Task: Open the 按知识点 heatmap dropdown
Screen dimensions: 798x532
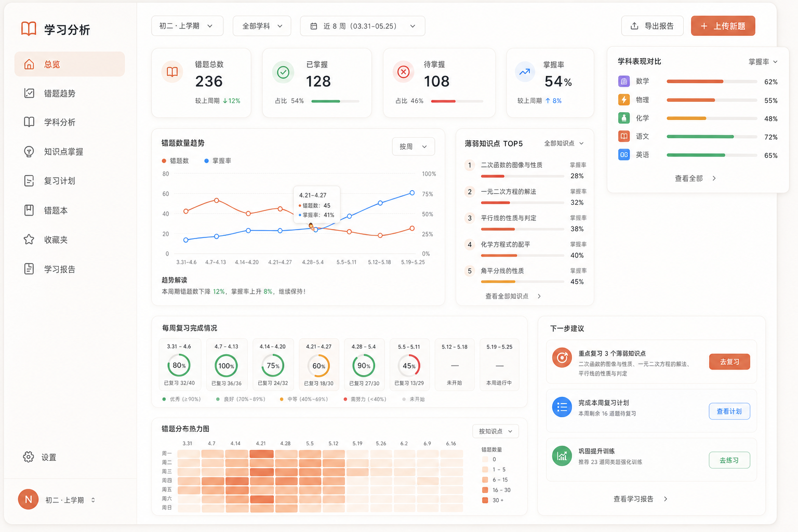Action: [x=496, y=431]
